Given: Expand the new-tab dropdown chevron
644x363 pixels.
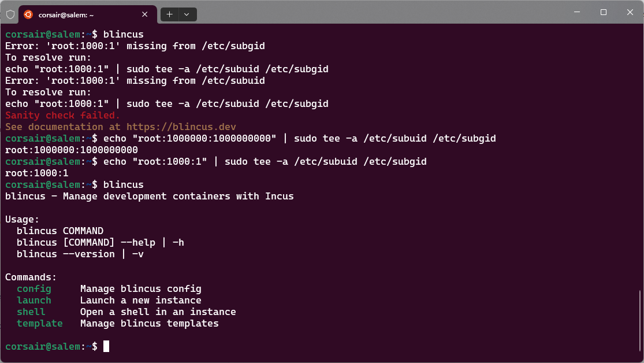Looking at the screenshot, I should click(185, 14).
